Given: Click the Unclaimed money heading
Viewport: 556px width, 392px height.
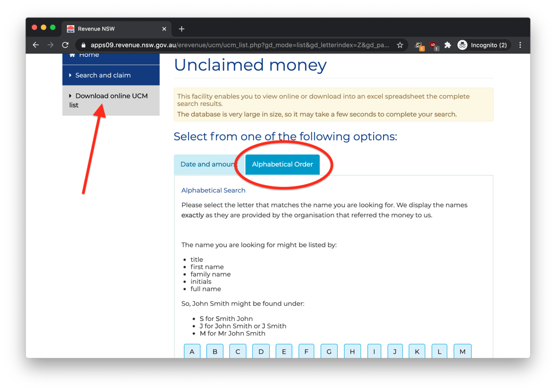Looking at the screenshot, I should pyautogui.click(x=250, y=65).
